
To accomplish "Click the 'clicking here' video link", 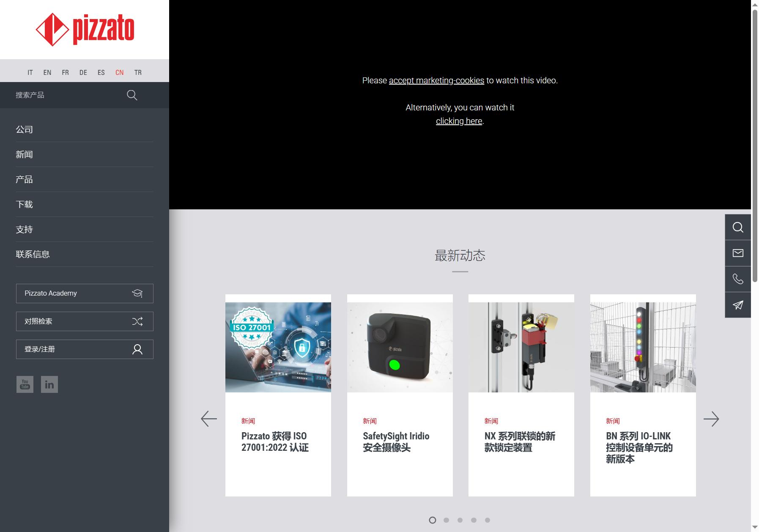I will coord(459,121).
